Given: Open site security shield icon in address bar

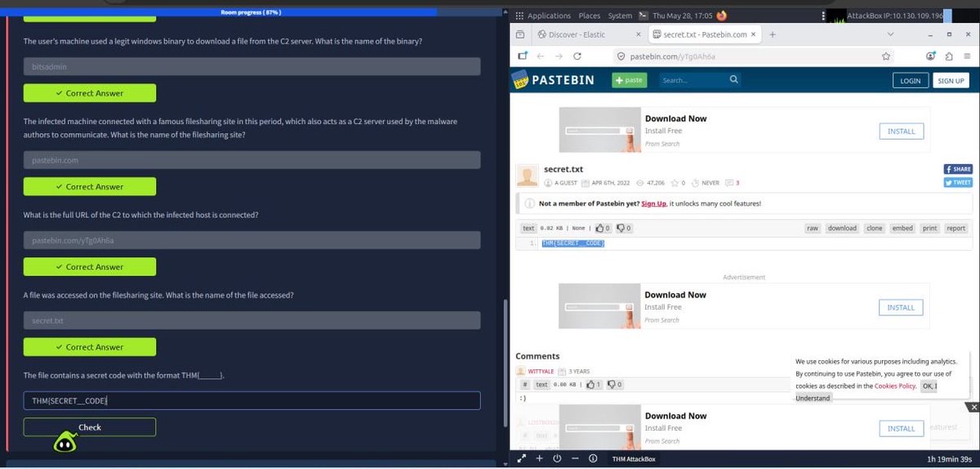Looking at the screenshot, I should click(x=621, y=56).
